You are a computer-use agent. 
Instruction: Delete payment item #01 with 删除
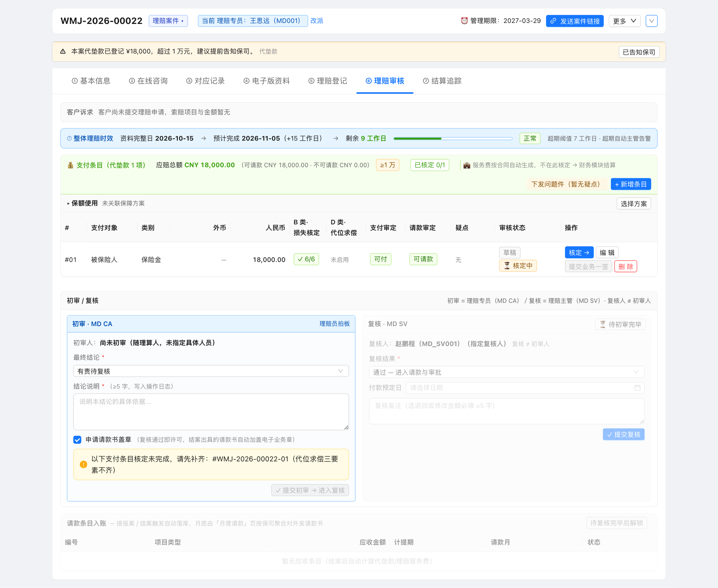(626, 267)
